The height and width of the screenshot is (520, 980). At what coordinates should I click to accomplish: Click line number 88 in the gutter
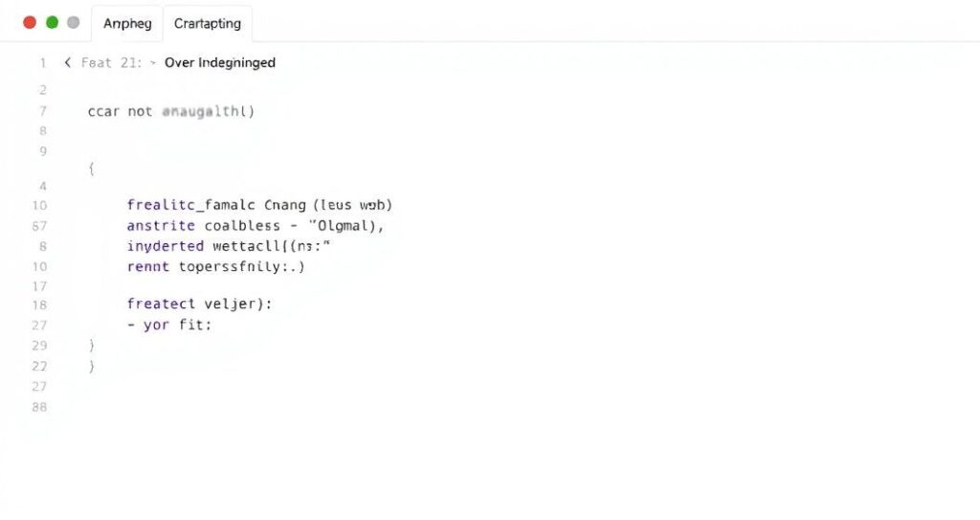pos(39,407)
